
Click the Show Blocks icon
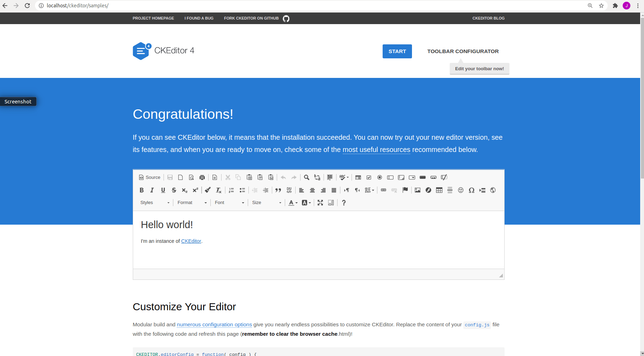pyautogui.click(x=331, y=203)
